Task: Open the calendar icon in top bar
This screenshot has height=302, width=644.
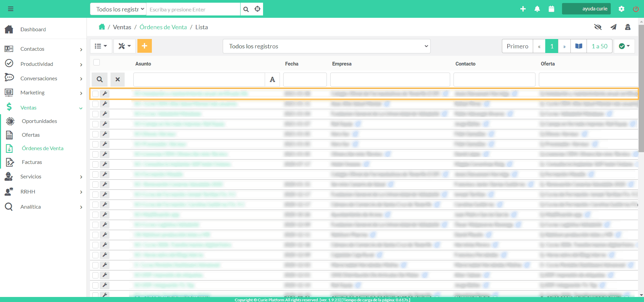Action: [x=551, y=9]
